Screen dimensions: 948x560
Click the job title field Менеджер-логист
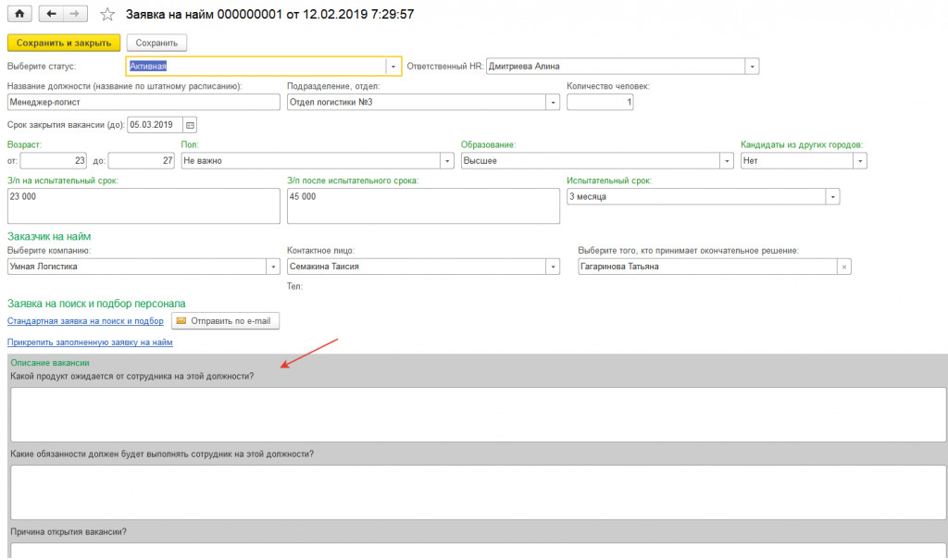[143, 102]
